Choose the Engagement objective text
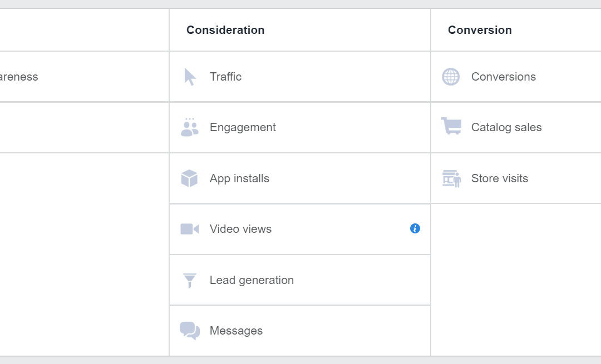 [x=243, y=127]
